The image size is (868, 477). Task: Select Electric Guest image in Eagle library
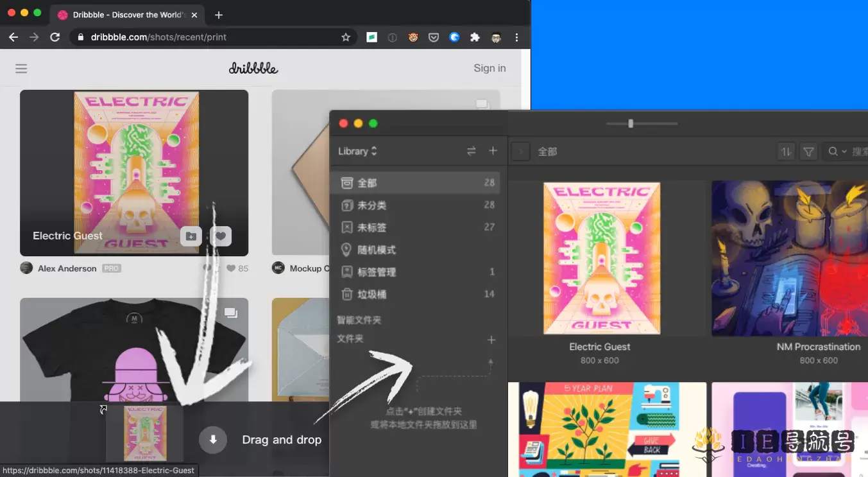601,258
